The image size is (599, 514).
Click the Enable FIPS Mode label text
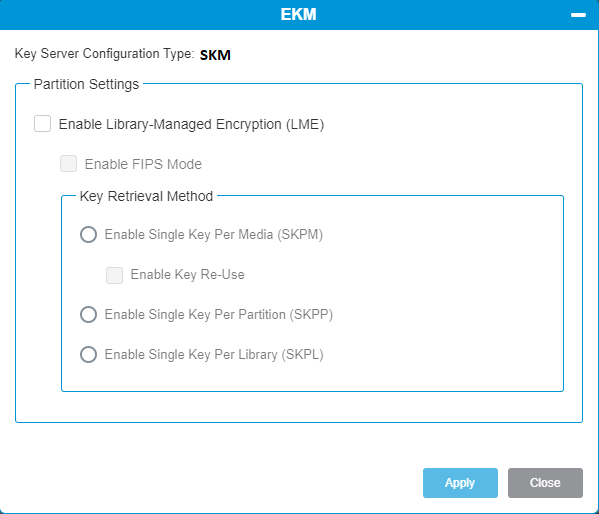tap(143, 164)
